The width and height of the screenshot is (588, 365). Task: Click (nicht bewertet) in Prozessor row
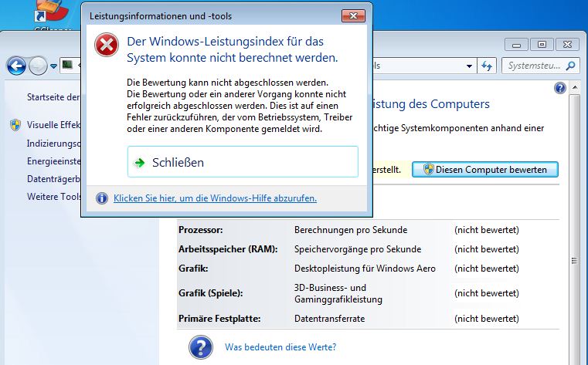pos(487,230)
